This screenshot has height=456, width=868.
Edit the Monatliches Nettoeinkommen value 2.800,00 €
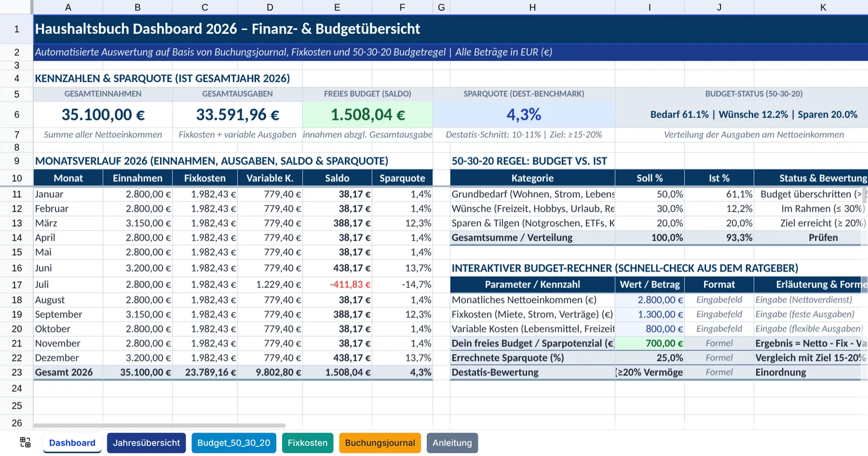tap(650, 300)
